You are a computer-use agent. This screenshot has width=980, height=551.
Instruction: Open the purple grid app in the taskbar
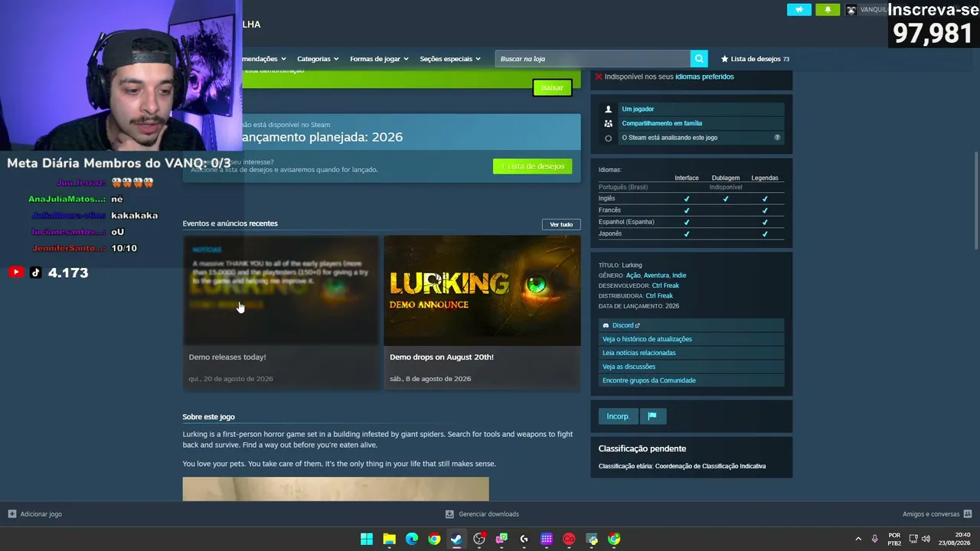(547, 539)
